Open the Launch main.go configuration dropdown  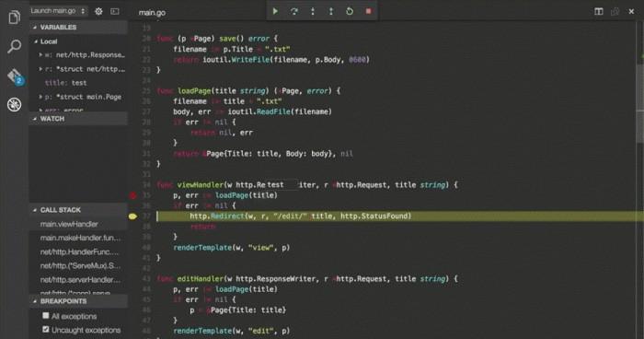pyautogui.click(x=58, y=11)
